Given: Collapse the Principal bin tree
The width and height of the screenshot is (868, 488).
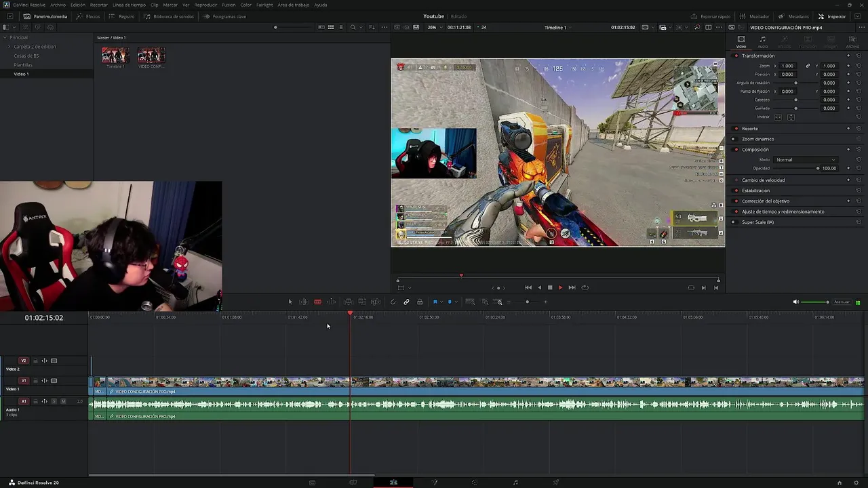Looking at the screenshot, I should click(x=5, y=37).
